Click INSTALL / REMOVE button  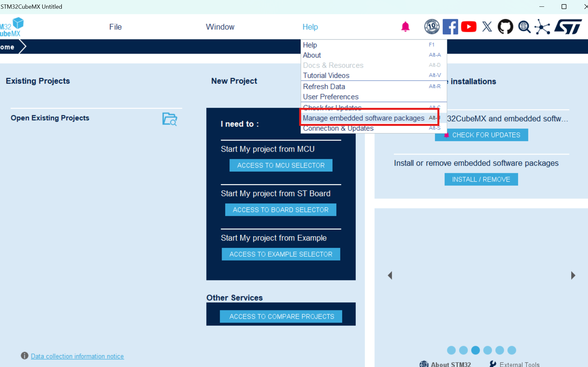click(481, 179)
